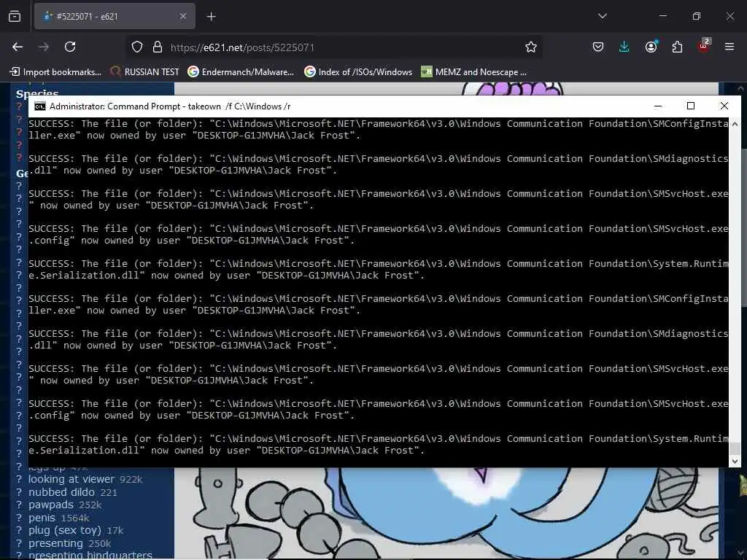The image size is (747, 560).
Task: Open the Firefox hamburger application menu
Action: pos(729,47)
